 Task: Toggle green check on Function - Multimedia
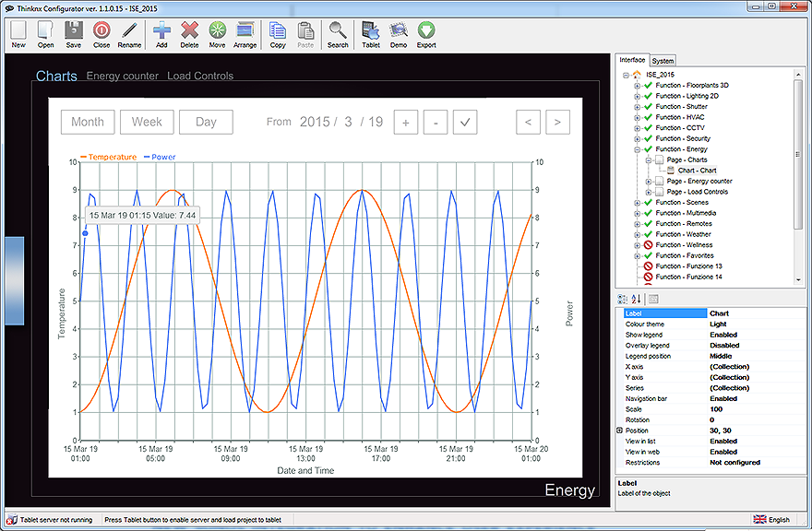(648, 213)
